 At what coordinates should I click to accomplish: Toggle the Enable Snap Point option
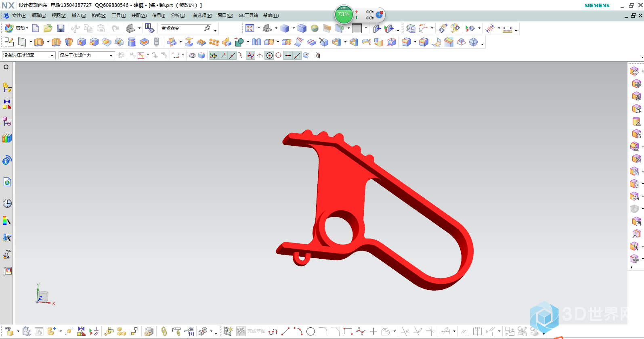pos(214,55)
